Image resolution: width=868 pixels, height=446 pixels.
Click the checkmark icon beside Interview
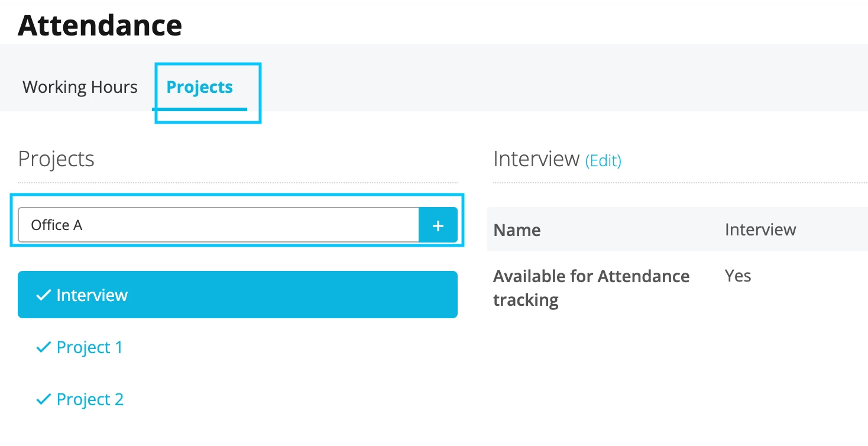[43, 295]
